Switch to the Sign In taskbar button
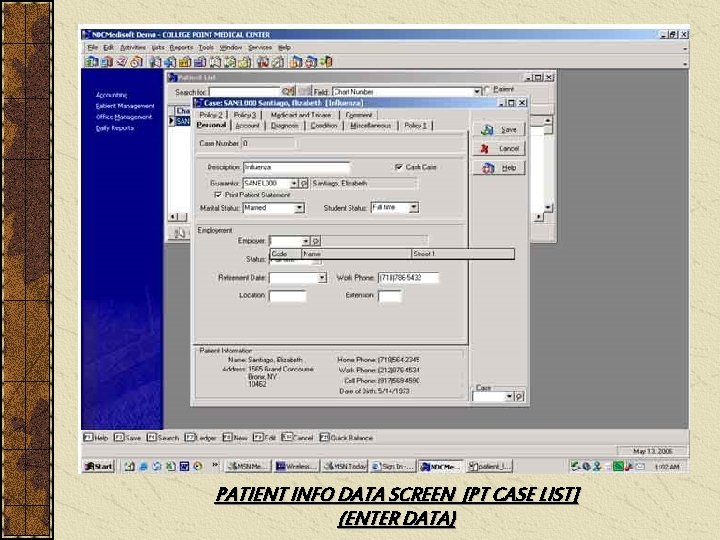Image resolution: width=720 pixels, height=540 pixels. pyautogui.click(x=393, y=467)
